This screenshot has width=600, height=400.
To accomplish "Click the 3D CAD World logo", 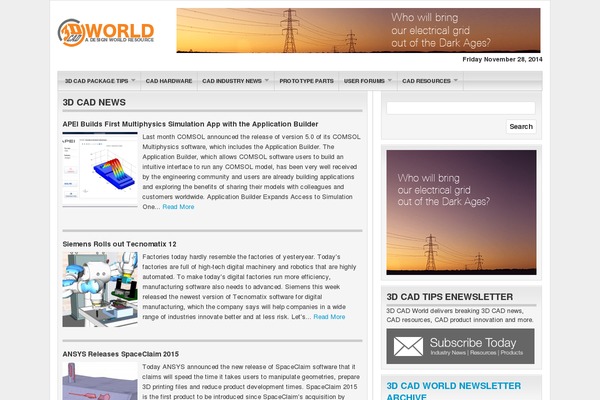I will pos(106,33).
